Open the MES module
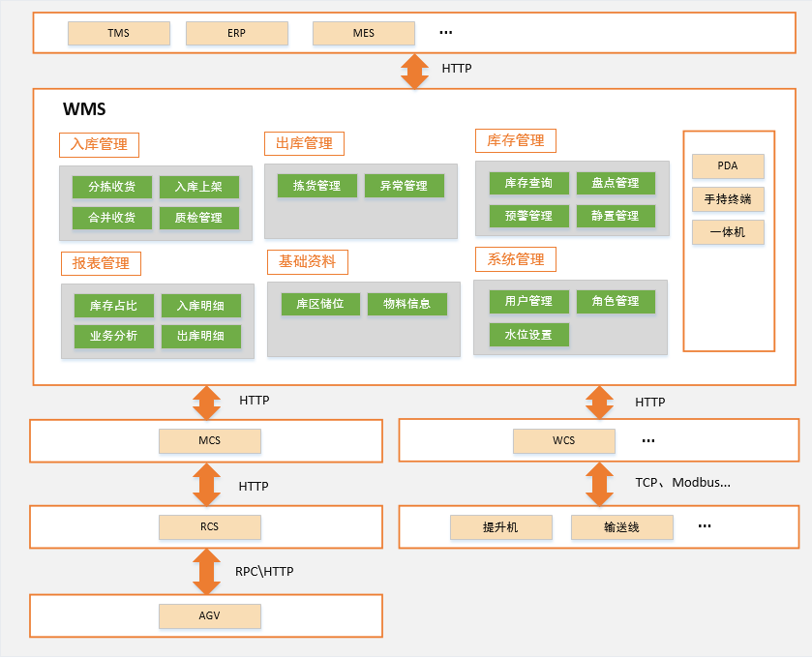 point(363,33)
